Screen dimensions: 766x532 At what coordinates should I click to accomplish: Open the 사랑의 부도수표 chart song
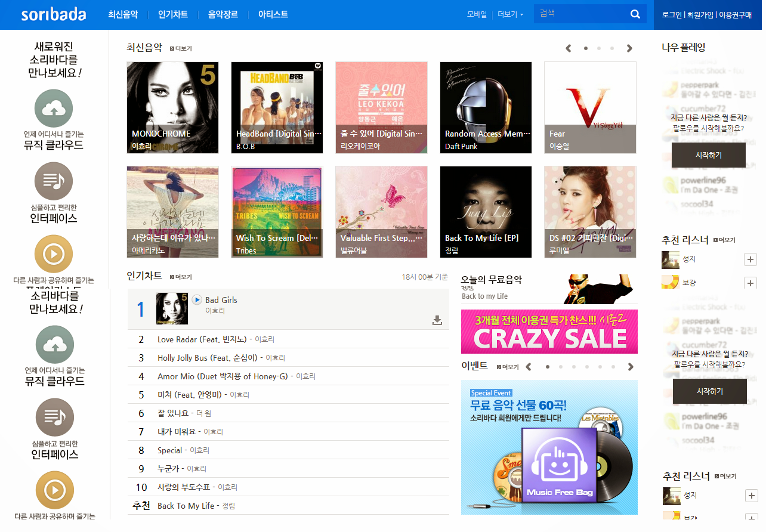(x=184, y=487)
